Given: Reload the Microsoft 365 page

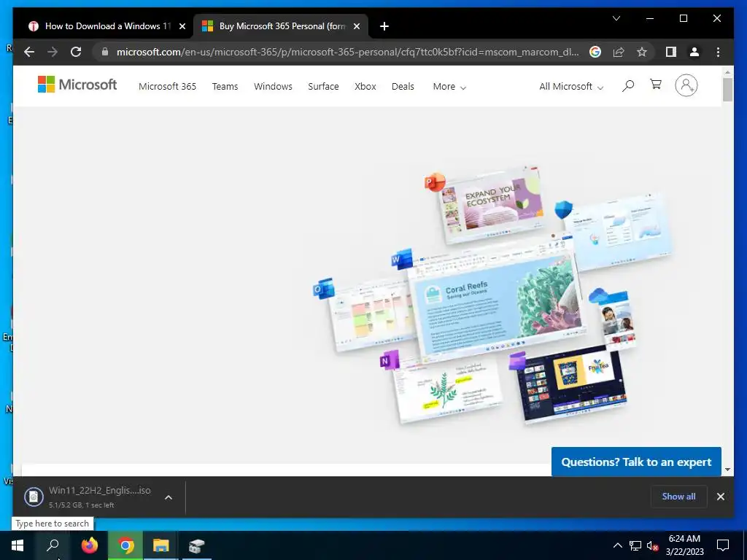Looking at the screenshot, I should pos(76,52).
